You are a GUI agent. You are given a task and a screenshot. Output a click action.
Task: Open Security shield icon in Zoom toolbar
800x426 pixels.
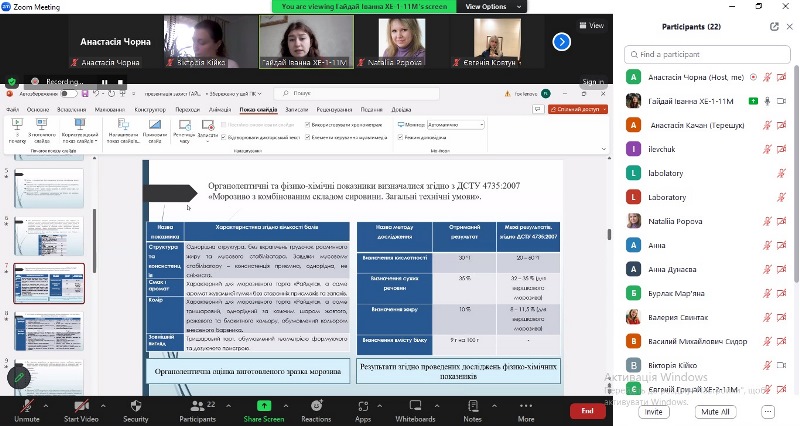click(x=136, y=406)
